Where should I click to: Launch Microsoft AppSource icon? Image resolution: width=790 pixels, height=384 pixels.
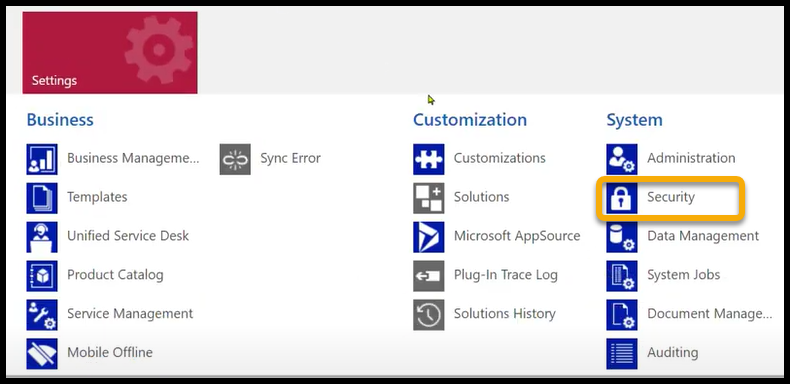tap(429, 237)
